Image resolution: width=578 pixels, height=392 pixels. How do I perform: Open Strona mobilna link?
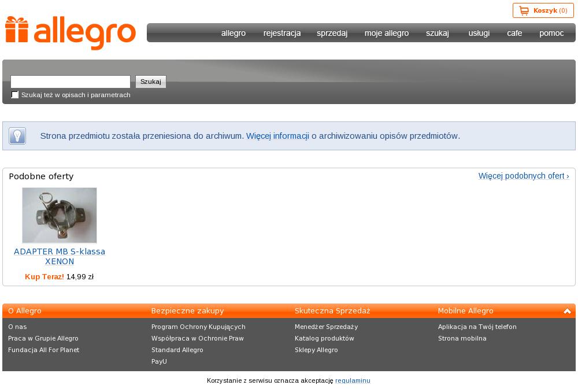[462, 338]
